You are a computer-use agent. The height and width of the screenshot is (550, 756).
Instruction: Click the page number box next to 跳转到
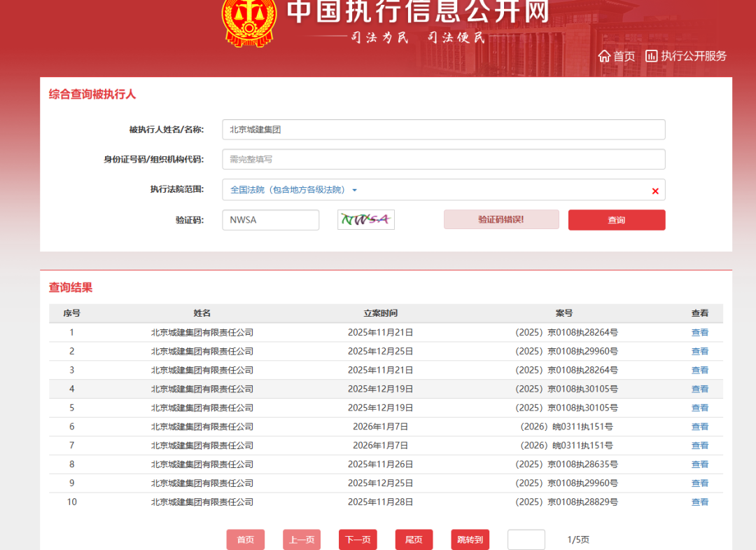(526, 539)
